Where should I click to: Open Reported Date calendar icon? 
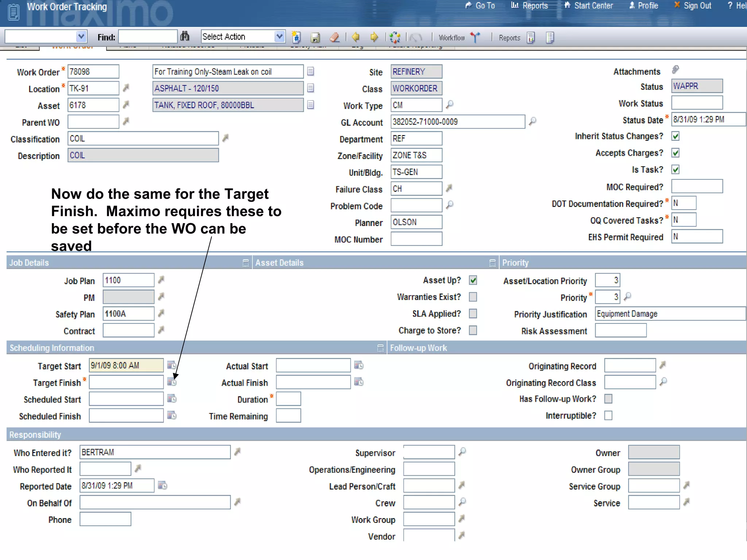163,485
